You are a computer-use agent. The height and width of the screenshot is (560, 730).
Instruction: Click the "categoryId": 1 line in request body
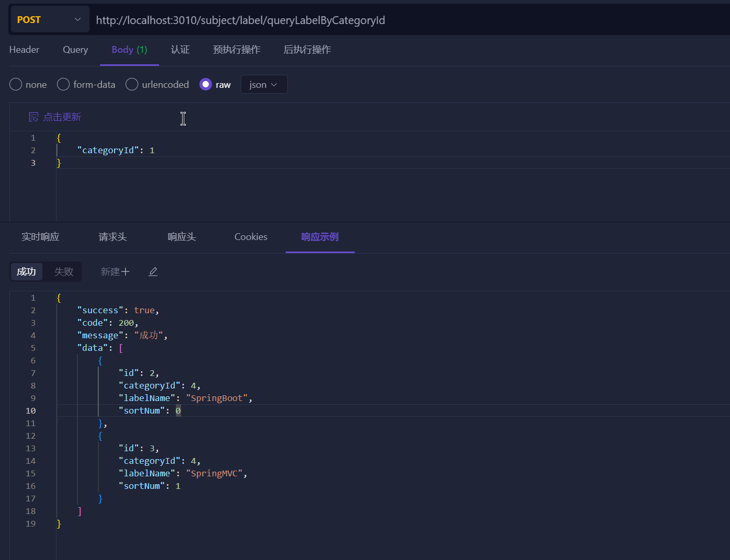pyautogui.click(x=116, y=150)
